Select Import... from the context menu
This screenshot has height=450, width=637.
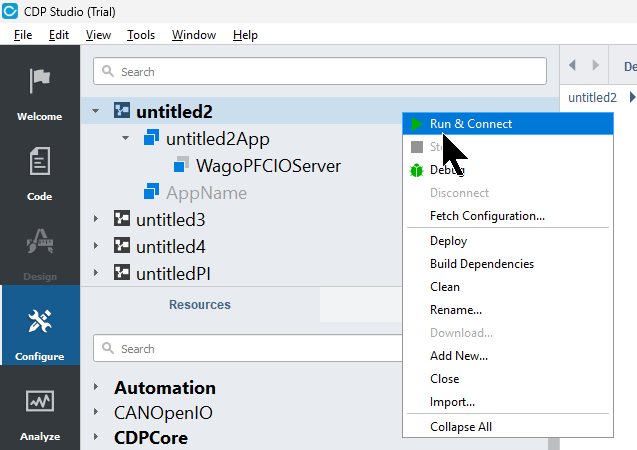point(508,402)
